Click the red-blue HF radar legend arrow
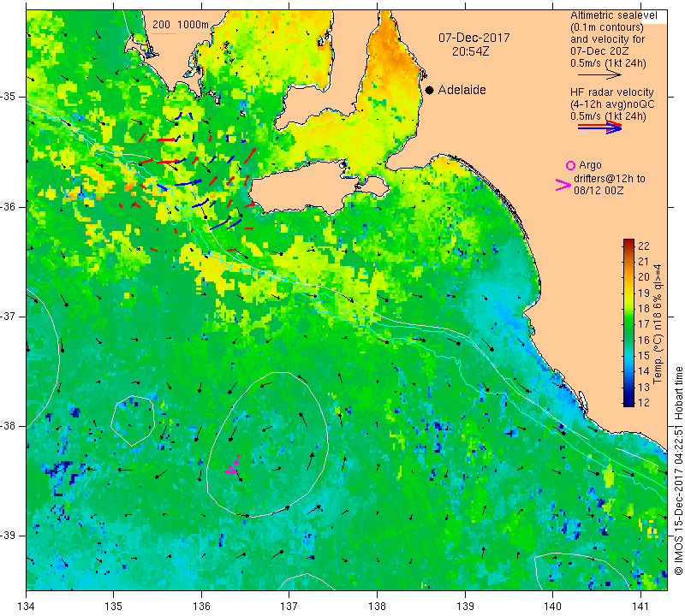 click(600, 127)
